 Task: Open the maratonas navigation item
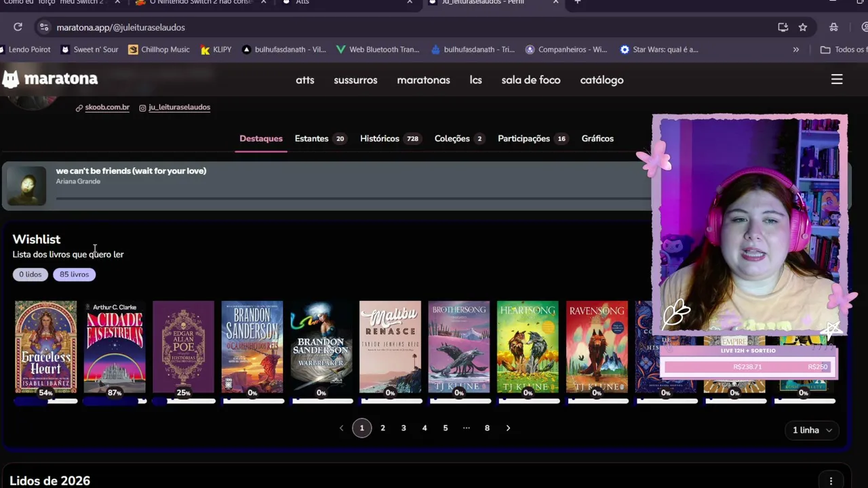tap(423, 80)
